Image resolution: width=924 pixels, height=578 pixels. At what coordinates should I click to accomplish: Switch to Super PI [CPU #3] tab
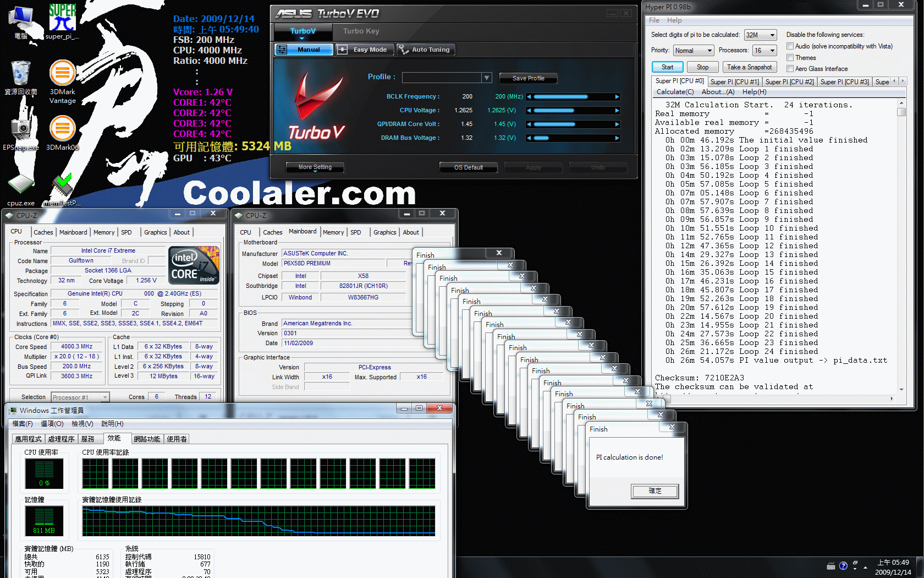(844, 82)
